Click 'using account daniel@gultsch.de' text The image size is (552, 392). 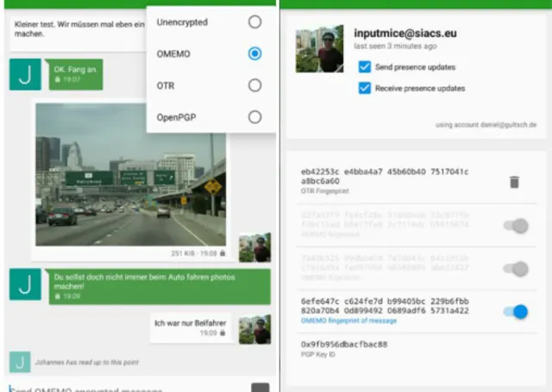point(486,124)
